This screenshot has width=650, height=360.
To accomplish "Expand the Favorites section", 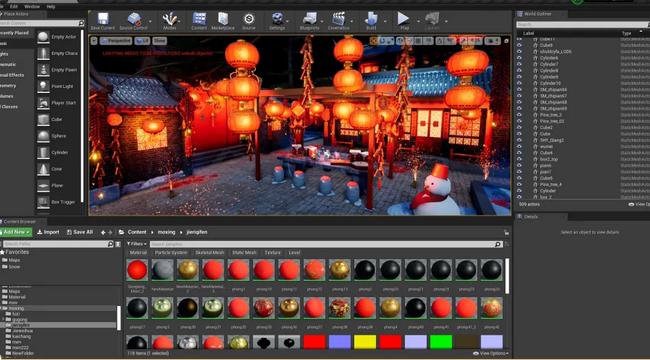I will pyautogui.click(x=15, y=252).
